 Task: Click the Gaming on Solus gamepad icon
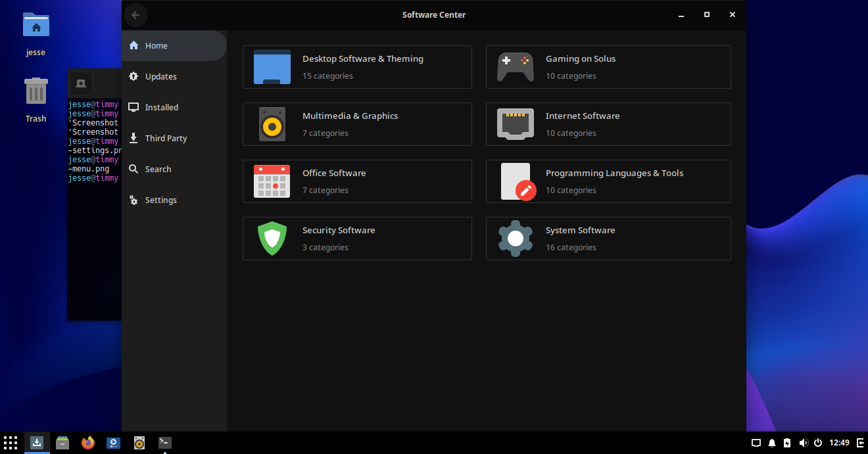516,67
